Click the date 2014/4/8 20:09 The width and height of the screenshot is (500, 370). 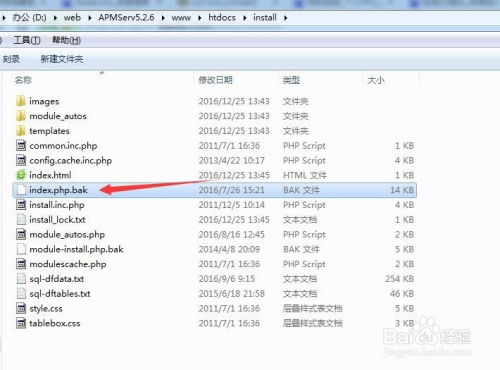click(229, 249)
